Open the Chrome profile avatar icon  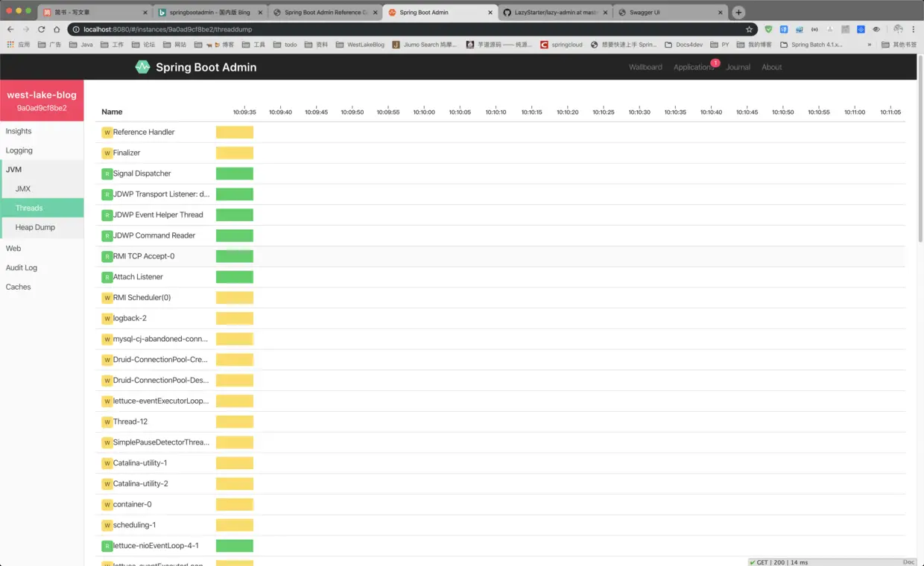point(898,29)
